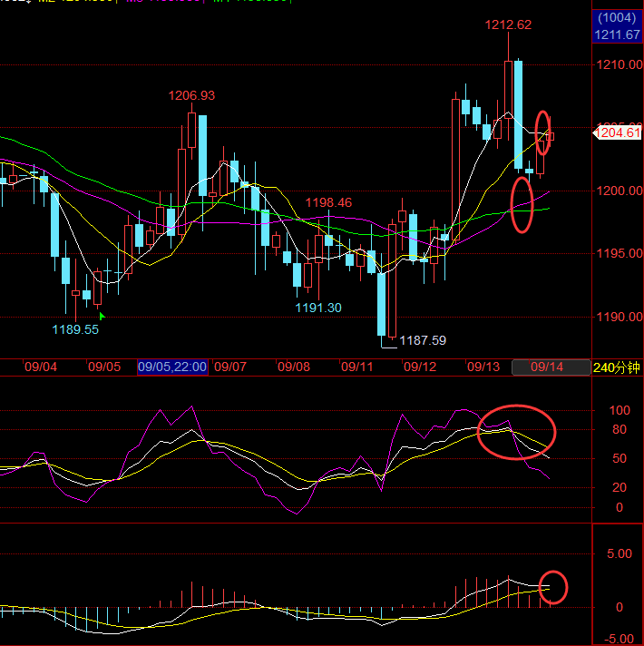644x646 pixels.
Task: Click the 1210.00 price axis label
Action: pos(620,64)
